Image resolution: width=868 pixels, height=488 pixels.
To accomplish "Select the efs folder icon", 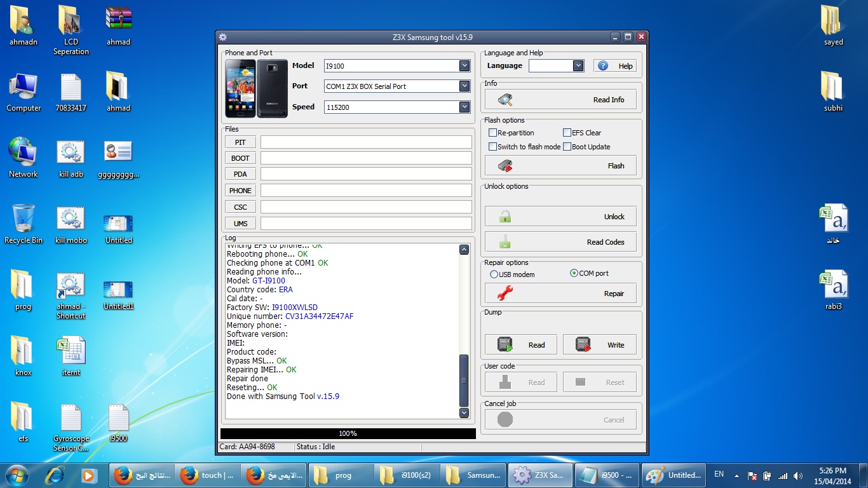I will (x=24, y=422).
